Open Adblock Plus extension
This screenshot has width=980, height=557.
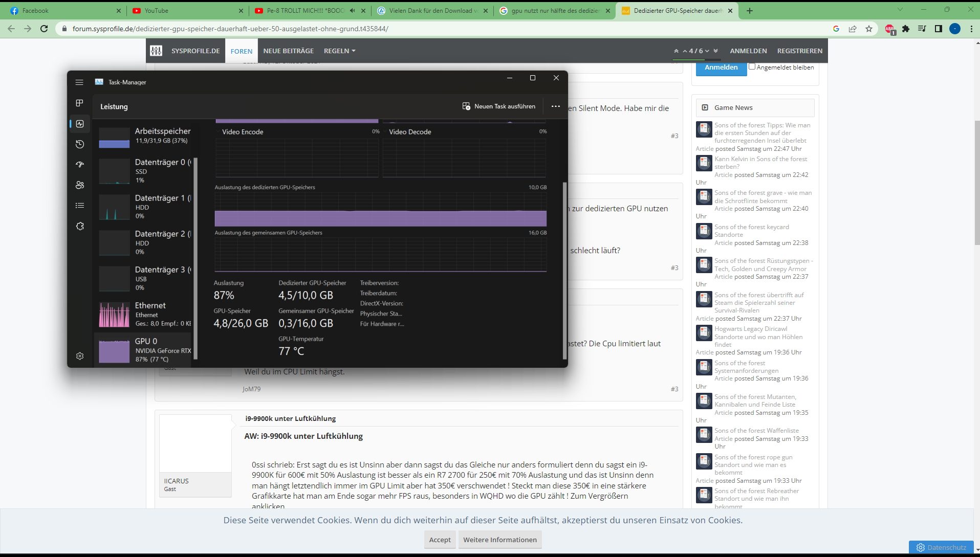coord(890,29)
